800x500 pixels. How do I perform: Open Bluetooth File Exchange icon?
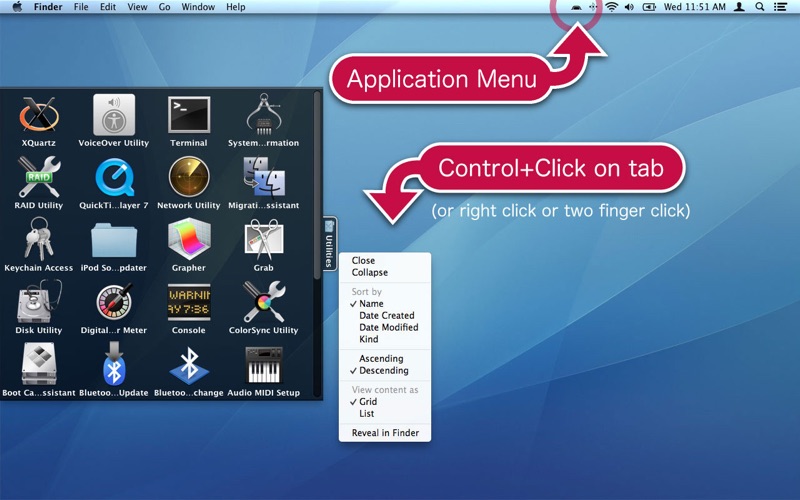click(189, 364)
